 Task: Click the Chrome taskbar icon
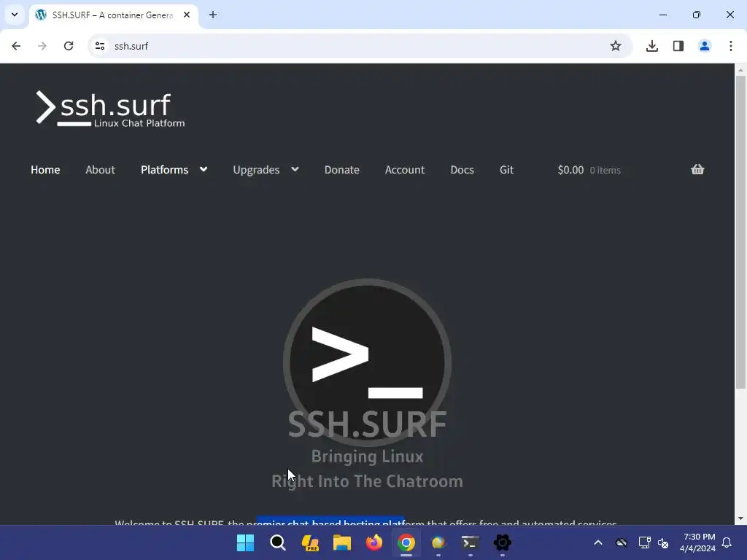pyautogui.click(x=406, y=542)
